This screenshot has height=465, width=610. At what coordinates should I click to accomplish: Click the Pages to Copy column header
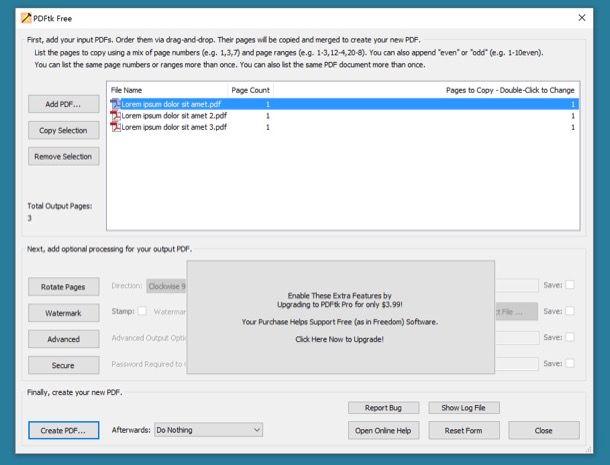pos(426,90)
